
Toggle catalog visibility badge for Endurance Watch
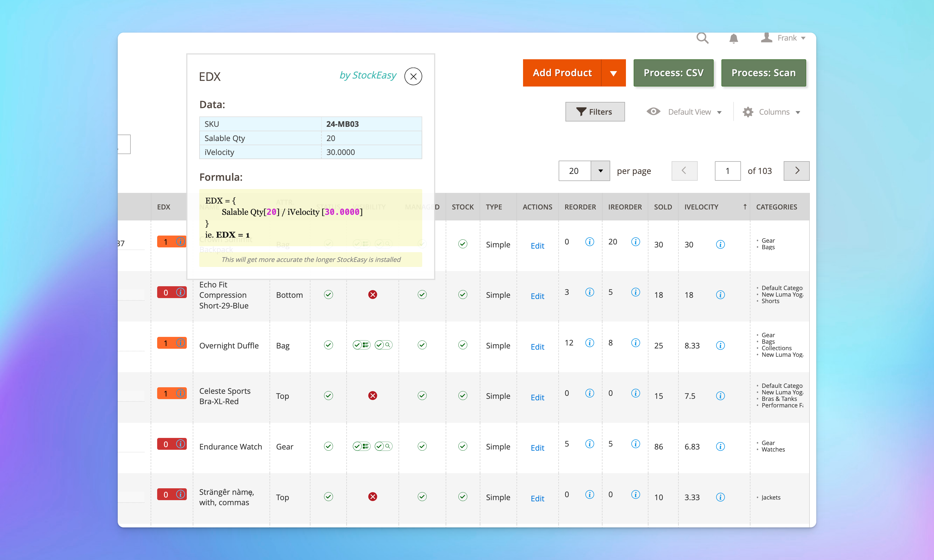(x=361, y=447)
